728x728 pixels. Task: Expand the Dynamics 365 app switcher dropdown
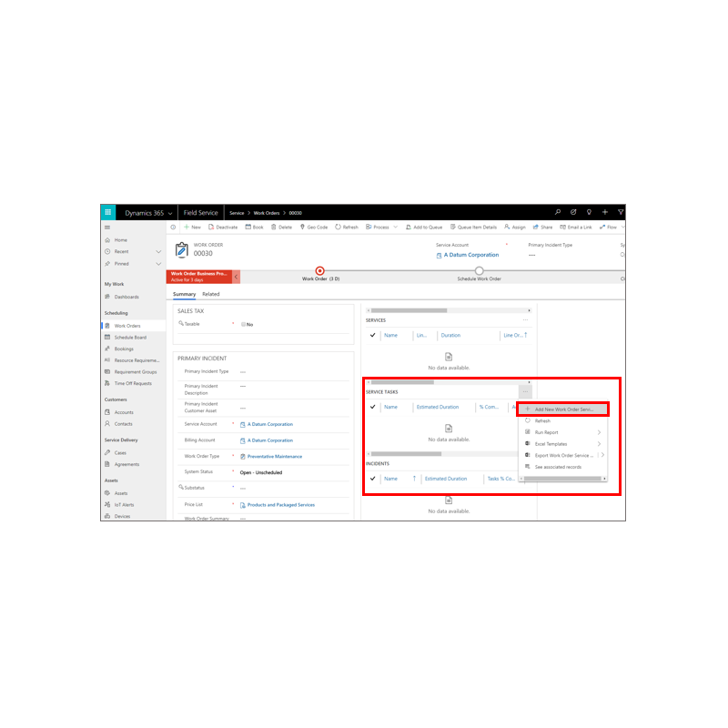pyautogui.click(x=170, y=213)
